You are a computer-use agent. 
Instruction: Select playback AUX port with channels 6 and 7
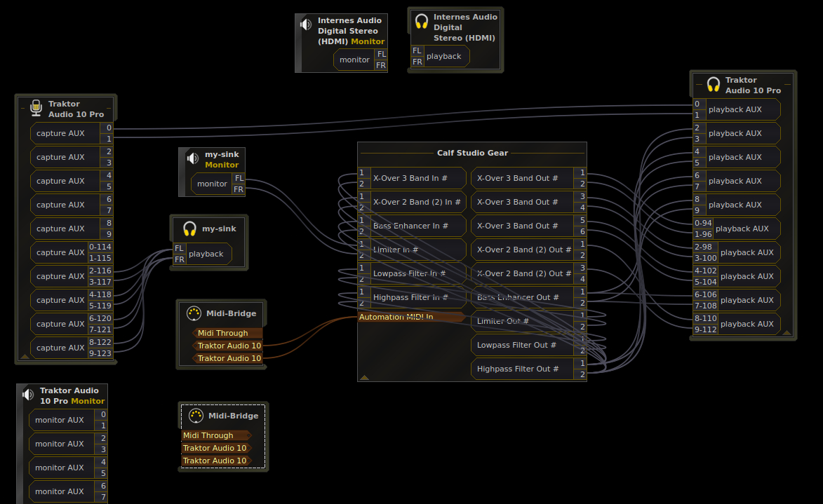(x=737, y=181)
